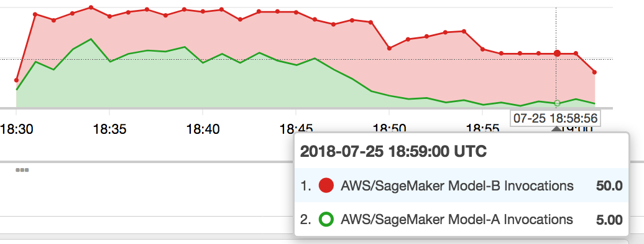
Task: Click the red peak point near 18:34
Action: (91, 7)
